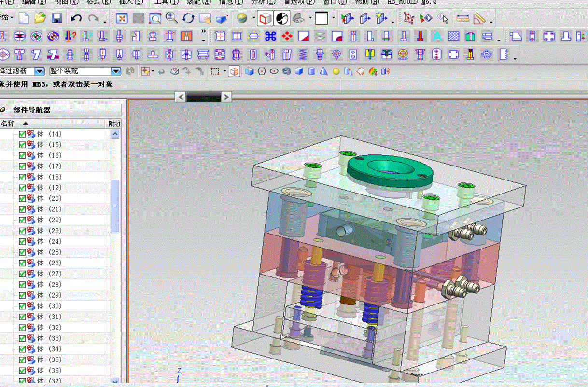Open the 整个装配 scope dropdown
The width and height of the screenshot is (588, 387).
116,71
